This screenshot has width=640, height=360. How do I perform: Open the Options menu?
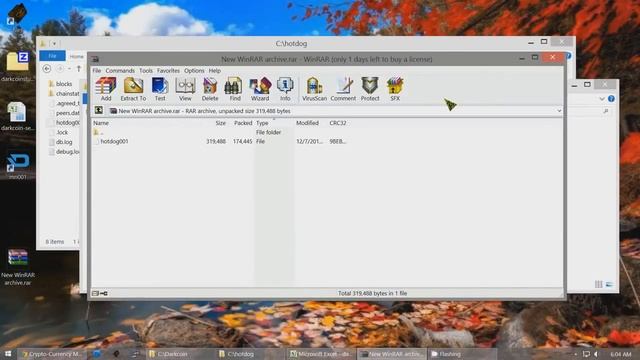[x=194, y=71]
